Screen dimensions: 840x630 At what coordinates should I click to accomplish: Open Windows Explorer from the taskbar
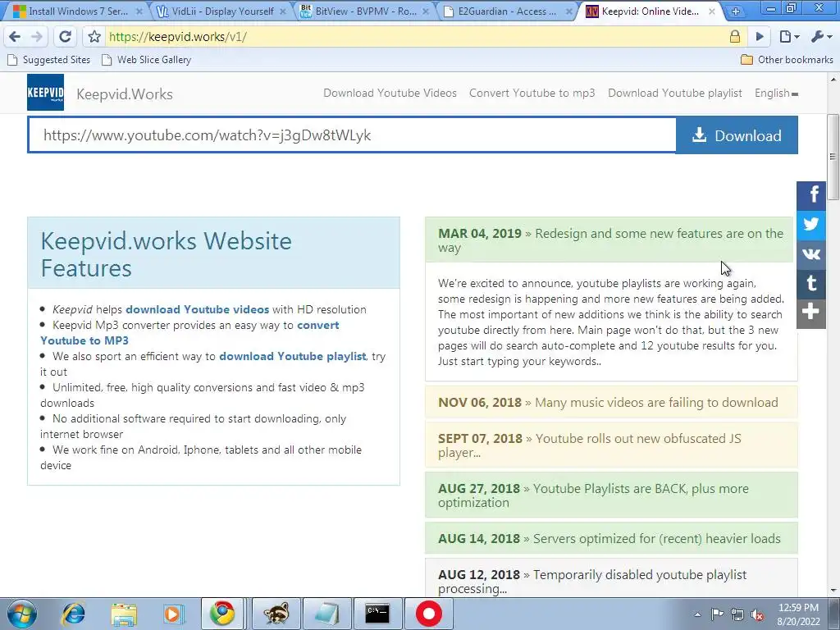point(124,614)
